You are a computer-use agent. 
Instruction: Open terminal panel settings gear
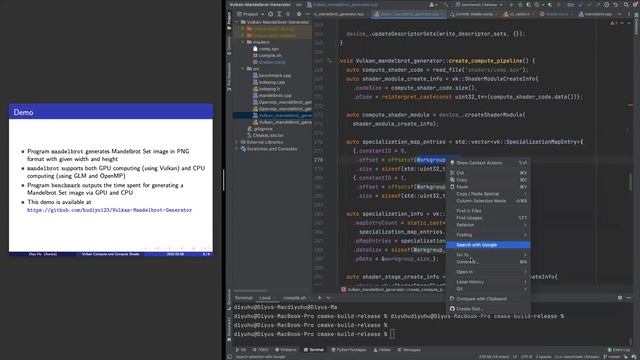point(620,298)
